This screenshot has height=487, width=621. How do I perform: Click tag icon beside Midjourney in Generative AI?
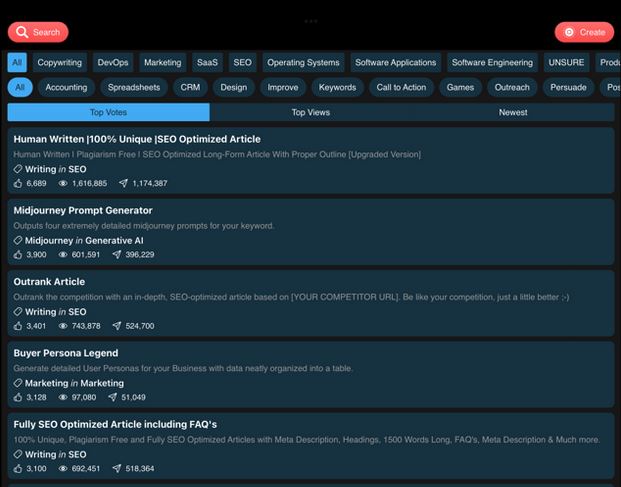(18, 240)
